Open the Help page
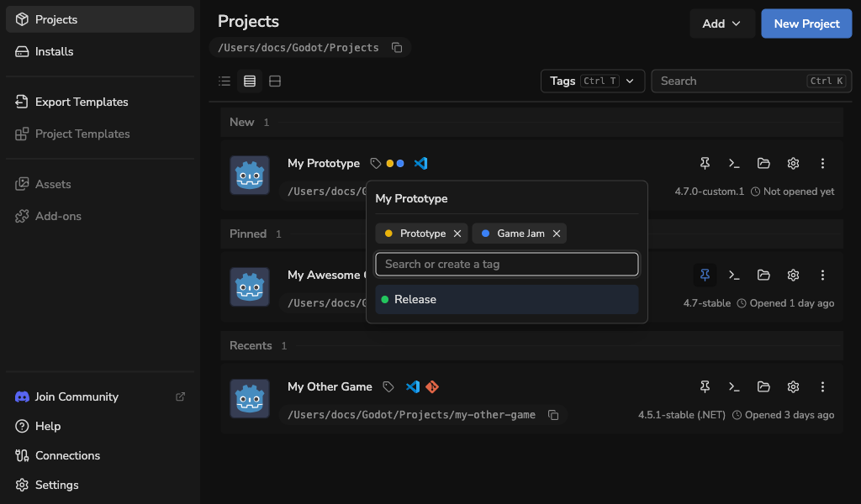This screenshot has width=861, height=504. click(99, 426)
